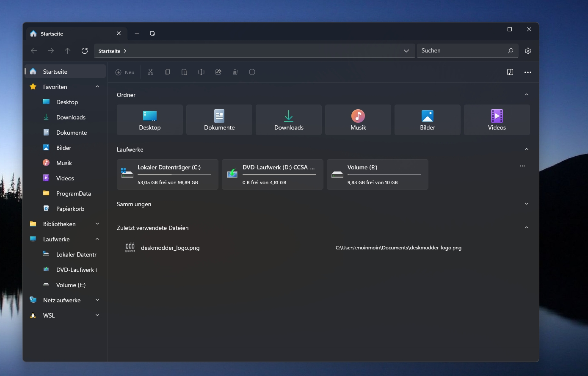Select Musik under Favoriten
The width and height of the screenshot is (588, 376).
tap(65, 163)
